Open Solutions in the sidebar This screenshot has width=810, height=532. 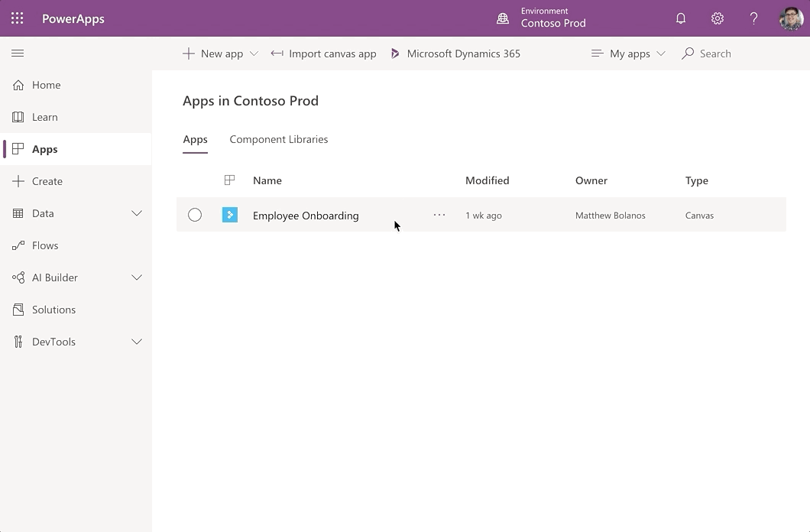pyautogui.click(x=53, y=310)
